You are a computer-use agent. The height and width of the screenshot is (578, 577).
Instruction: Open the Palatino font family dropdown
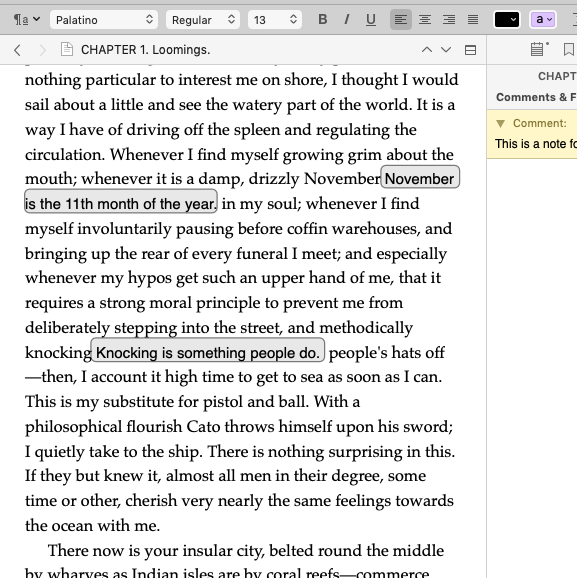coord(104,20)
